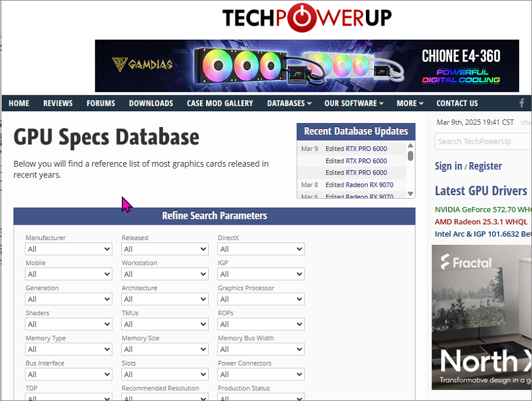Viewport: 532px width, 401px height.
Task: Open the Graphics Processor dropdown
Action: (261, 299)
